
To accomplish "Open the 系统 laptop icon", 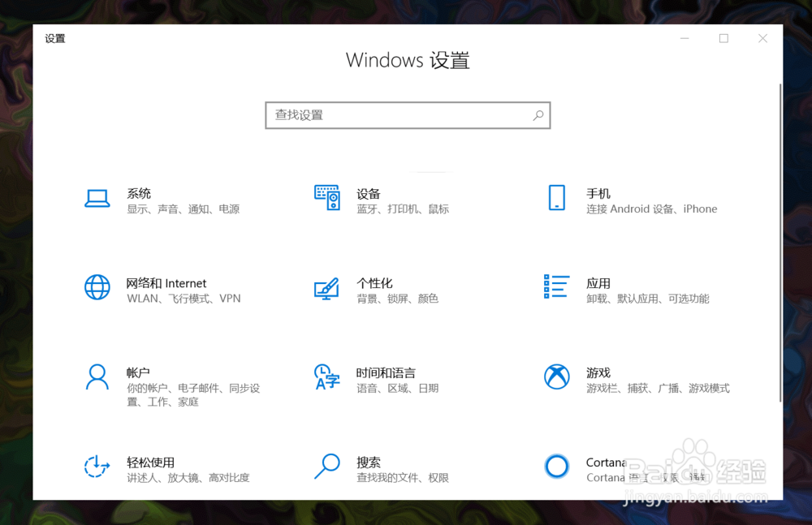I will pos(97,198).
